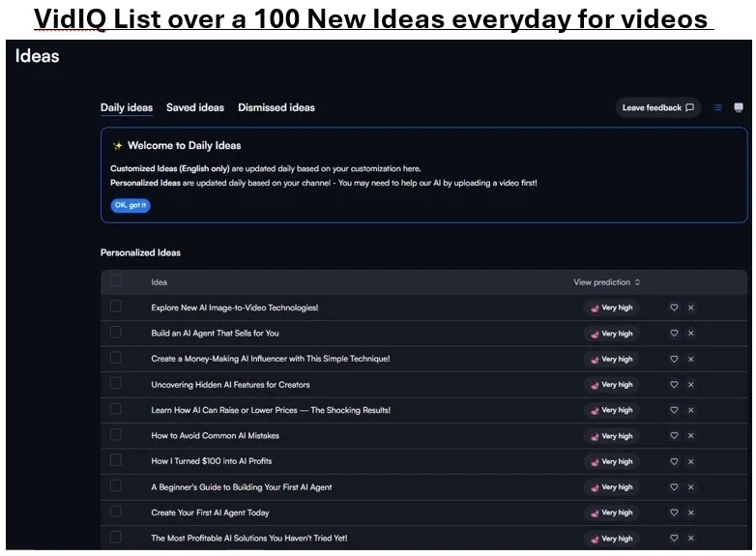Viewport: 756px width, 556px height.
Task: Go to the Dismissed ideas tab
Action: [276, 107]
